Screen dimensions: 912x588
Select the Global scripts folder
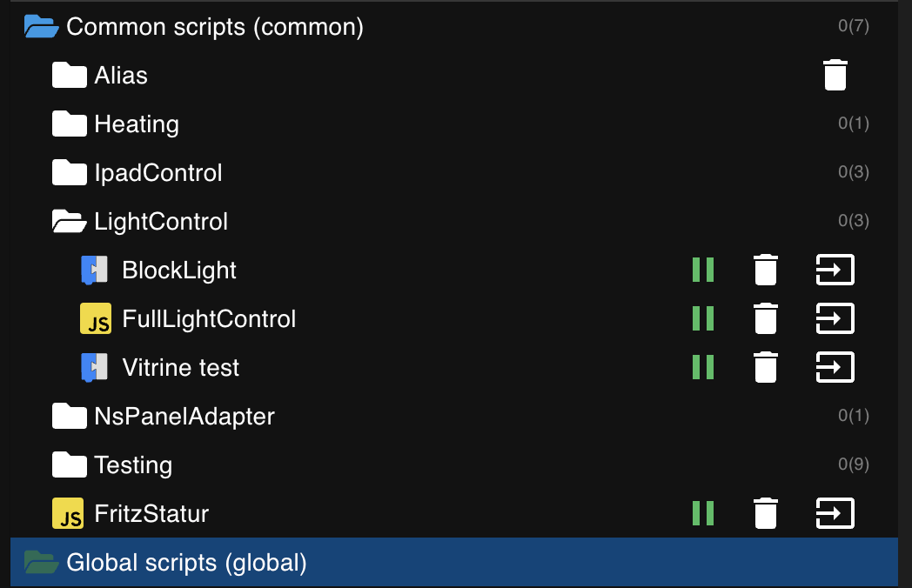tap(186, 563)
